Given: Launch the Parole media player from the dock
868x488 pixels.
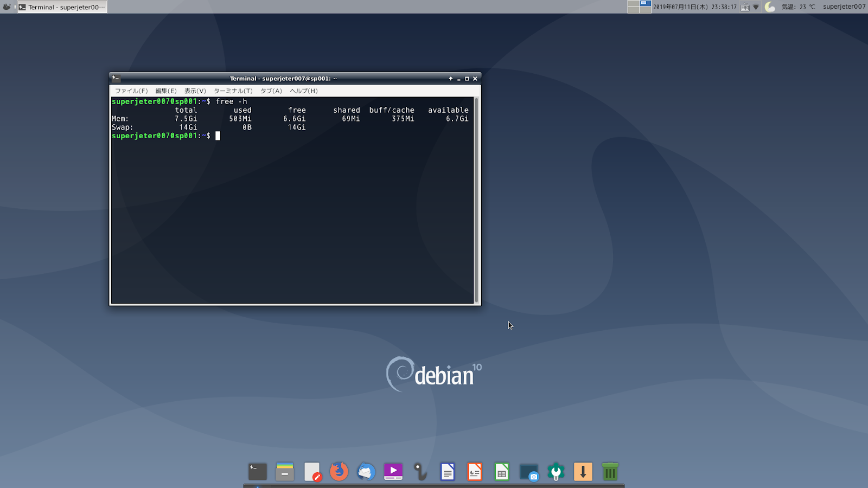Looking at the screenshot, I should (x=393, y=472).
